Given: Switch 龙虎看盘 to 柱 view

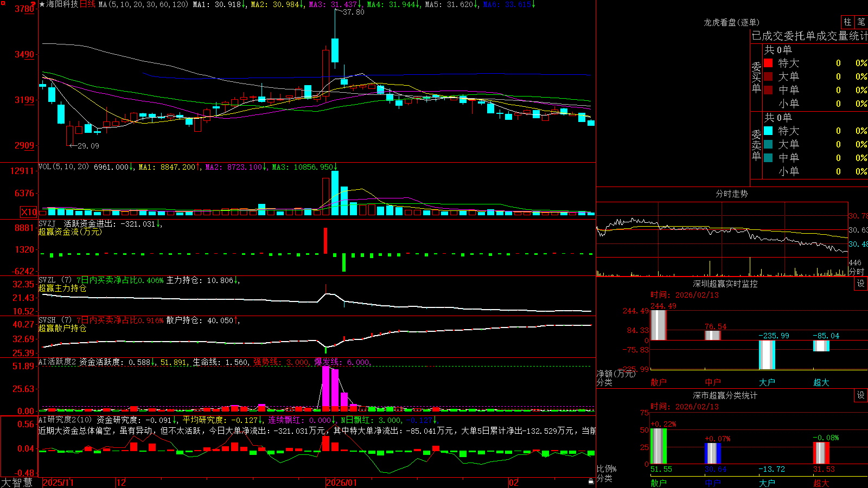Looking at the screenshot, I should (x=847, y=22).
